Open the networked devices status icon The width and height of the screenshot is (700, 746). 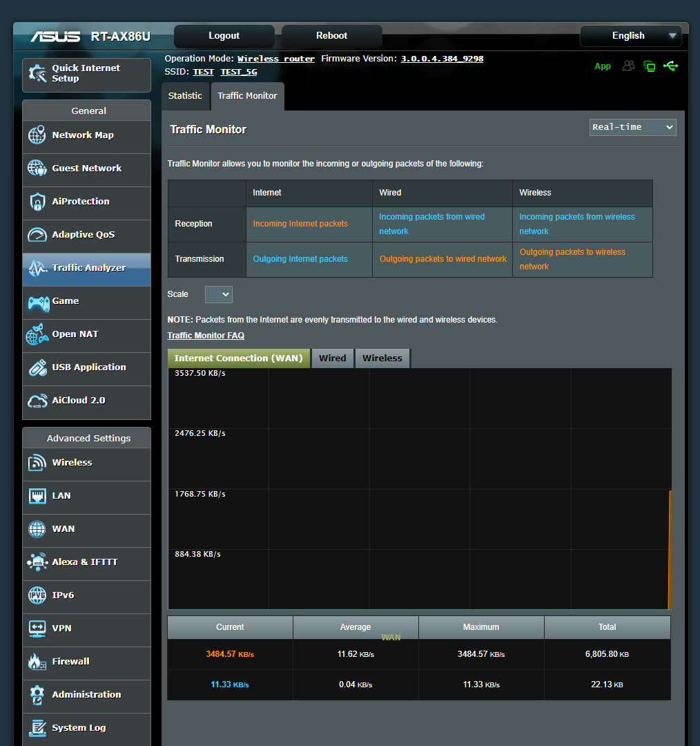click(649, 66)
